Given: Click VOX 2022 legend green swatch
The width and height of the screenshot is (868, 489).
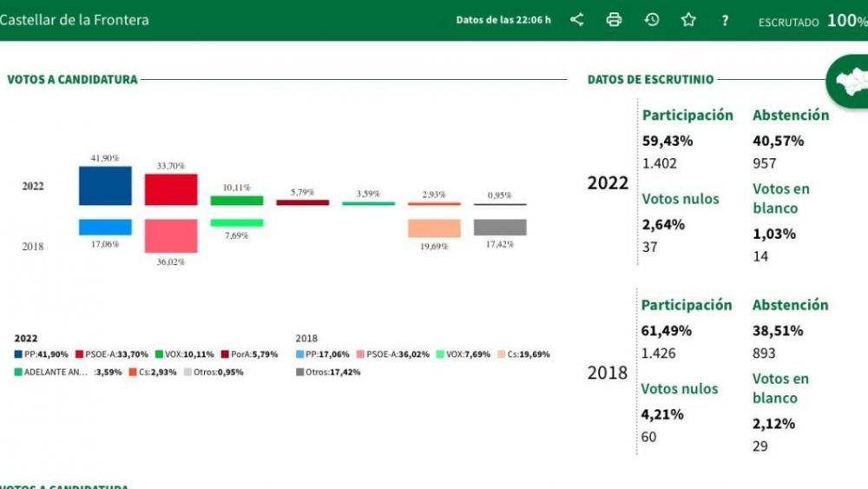Looking at the screenshot, I should click(x=159, y=354).
